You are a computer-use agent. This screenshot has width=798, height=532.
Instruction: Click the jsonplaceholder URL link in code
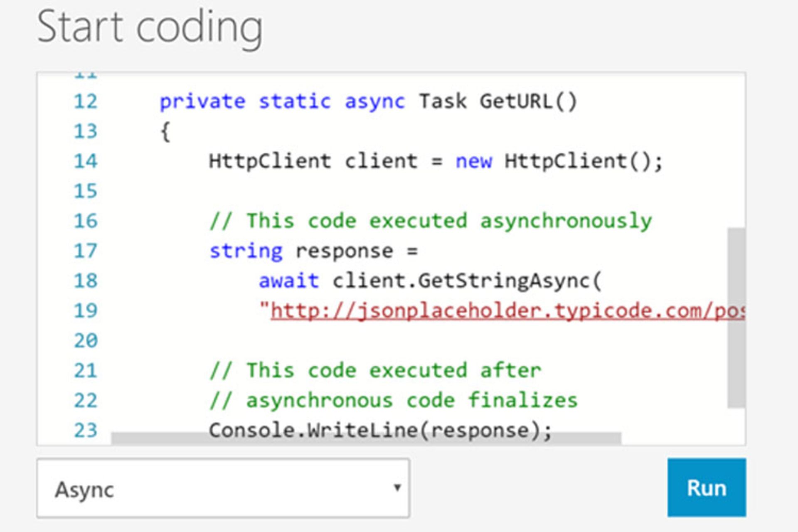507,311
